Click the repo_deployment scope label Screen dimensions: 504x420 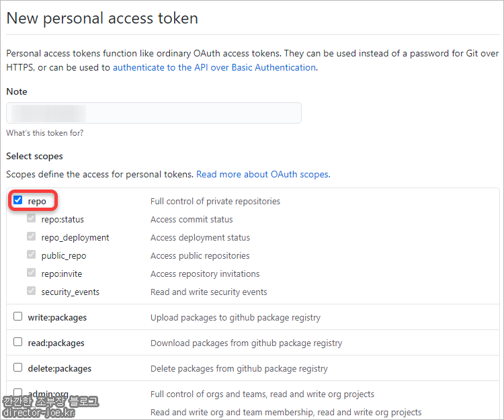click(75, 238)
